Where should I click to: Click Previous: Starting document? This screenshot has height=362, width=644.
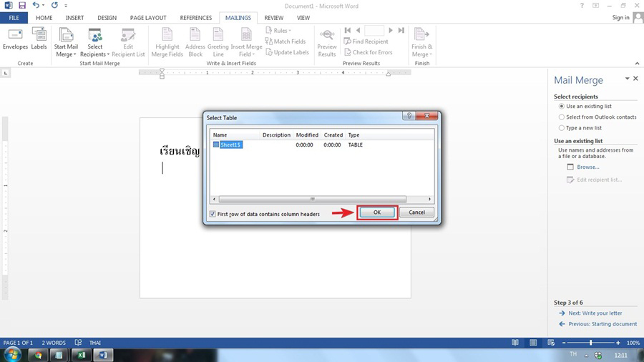(602, 324)
